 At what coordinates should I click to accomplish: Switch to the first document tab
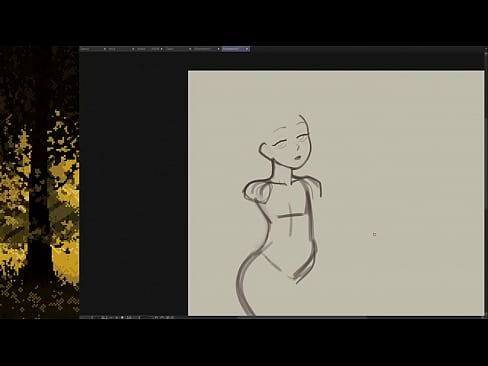point(91,49)
